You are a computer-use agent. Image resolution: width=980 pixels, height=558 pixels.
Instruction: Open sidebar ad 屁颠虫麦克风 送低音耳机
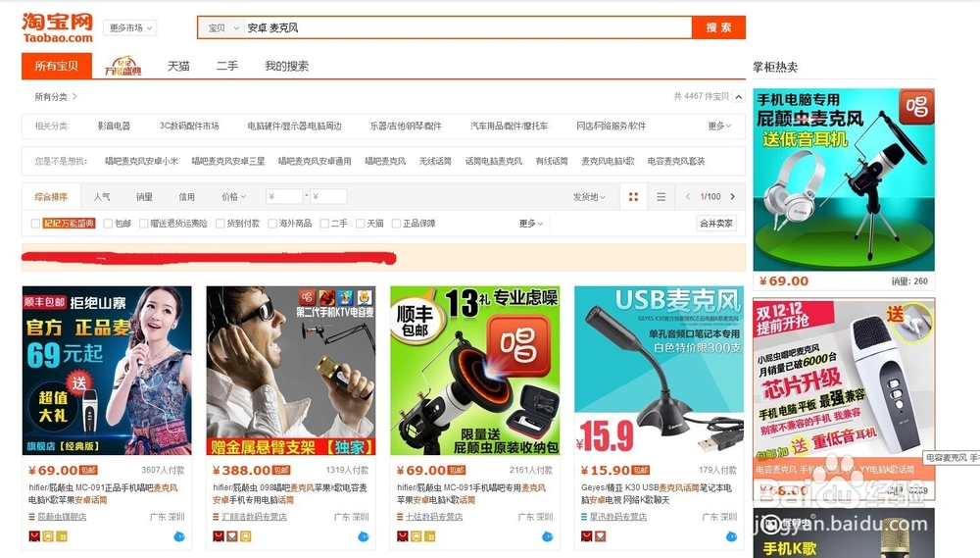point(844,179)
